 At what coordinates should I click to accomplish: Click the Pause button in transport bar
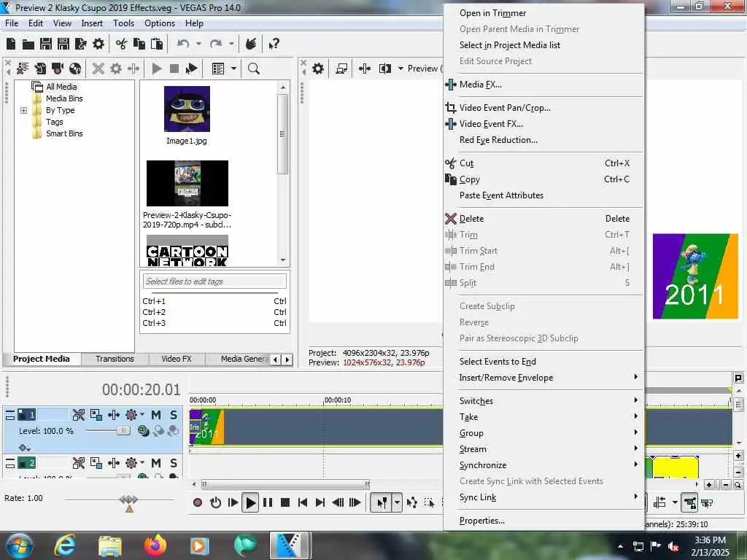tap(268, 502)
